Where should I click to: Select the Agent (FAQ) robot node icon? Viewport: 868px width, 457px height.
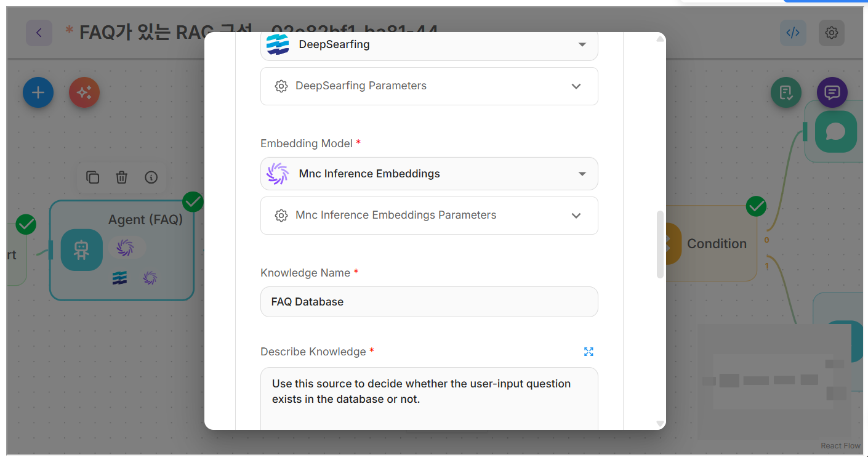pos(82,249)
